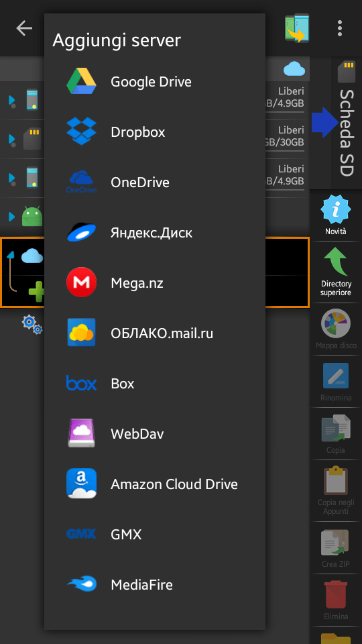Select Mega.nz server entry

click(x=155, y=282)
